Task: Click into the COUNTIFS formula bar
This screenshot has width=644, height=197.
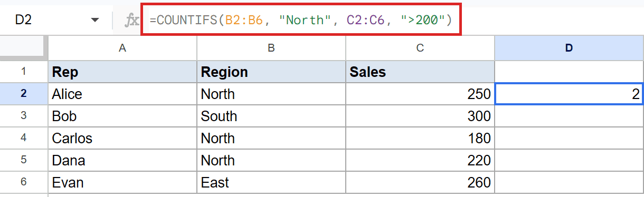Action: (301, 21)
